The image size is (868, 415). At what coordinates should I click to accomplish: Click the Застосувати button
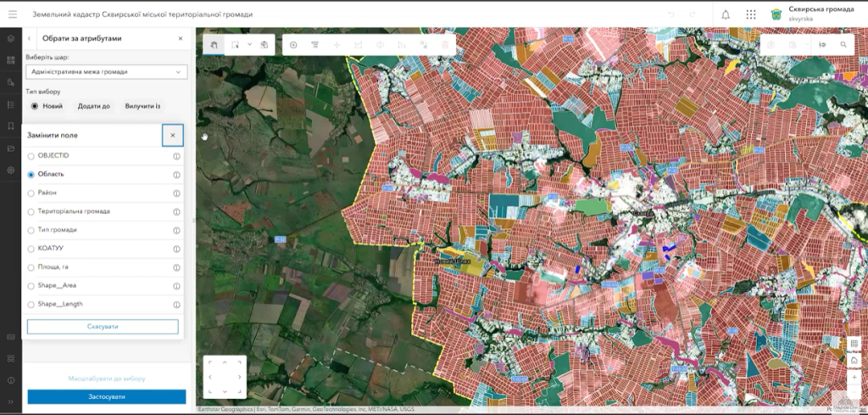tap(106, 396)
